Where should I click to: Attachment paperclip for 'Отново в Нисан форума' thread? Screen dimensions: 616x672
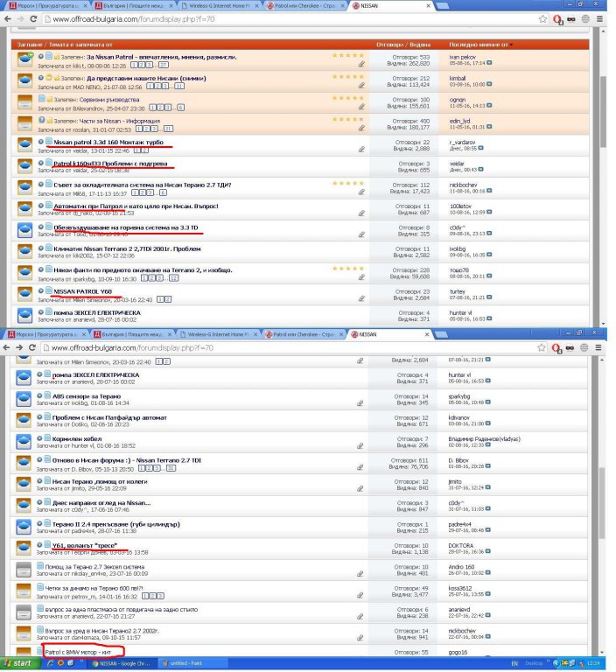point(360,467)
